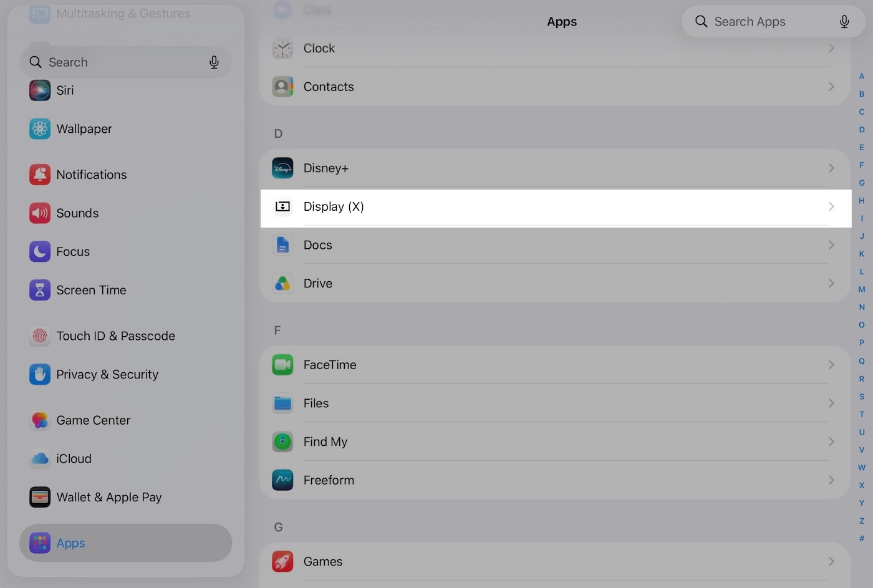Expand the FaceTime row chevron
This screenshot has height=588, width=873.
[x=831, y=365]
